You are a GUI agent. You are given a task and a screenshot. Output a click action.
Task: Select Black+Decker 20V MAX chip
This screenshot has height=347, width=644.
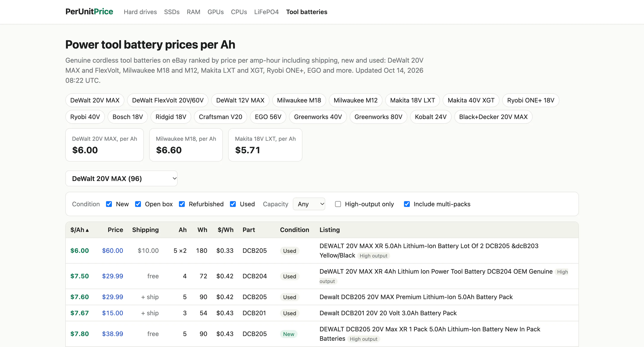click(x=493, y=117)
